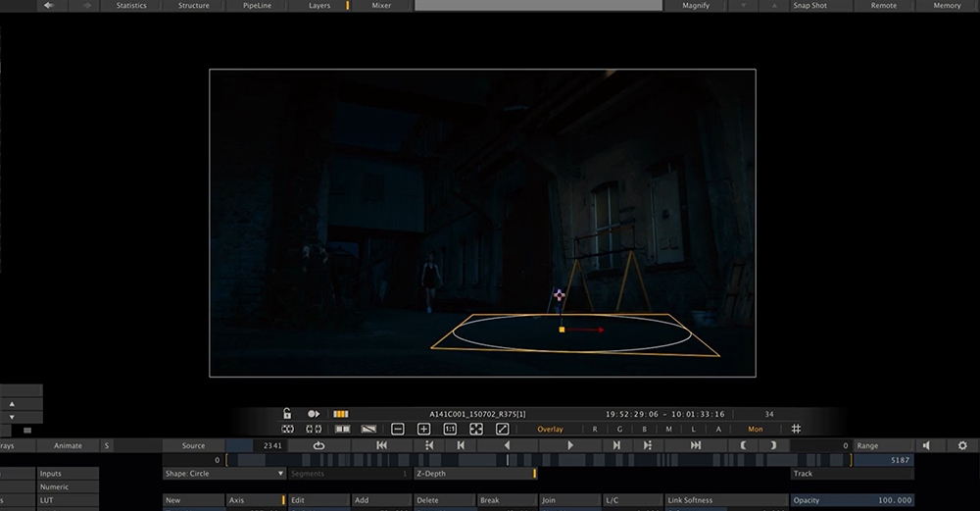Image resolution: width=980 pixels, height=511 pixels.
Task: Toggle the G channel view
Action: tap(619, 429)
